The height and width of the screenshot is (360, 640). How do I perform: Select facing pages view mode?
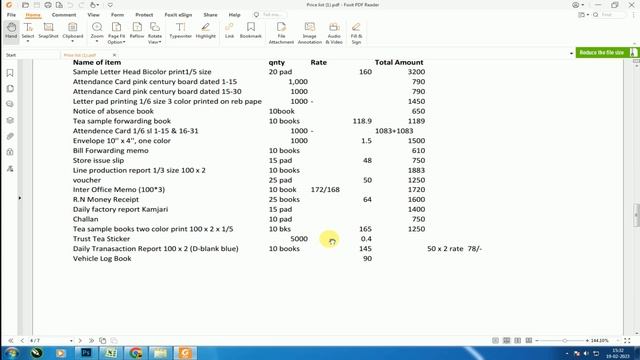(x=518, y=340)
